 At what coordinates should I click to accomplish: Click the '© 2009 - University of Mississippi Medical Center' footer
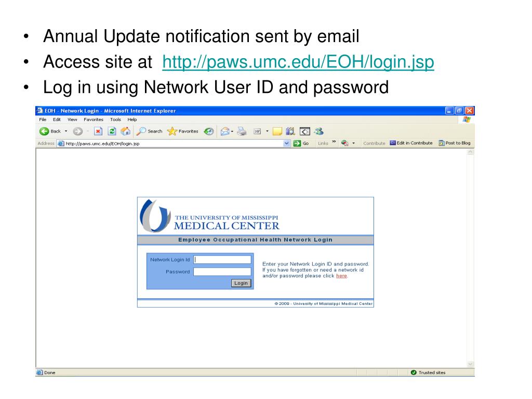[x=323, y=303]
